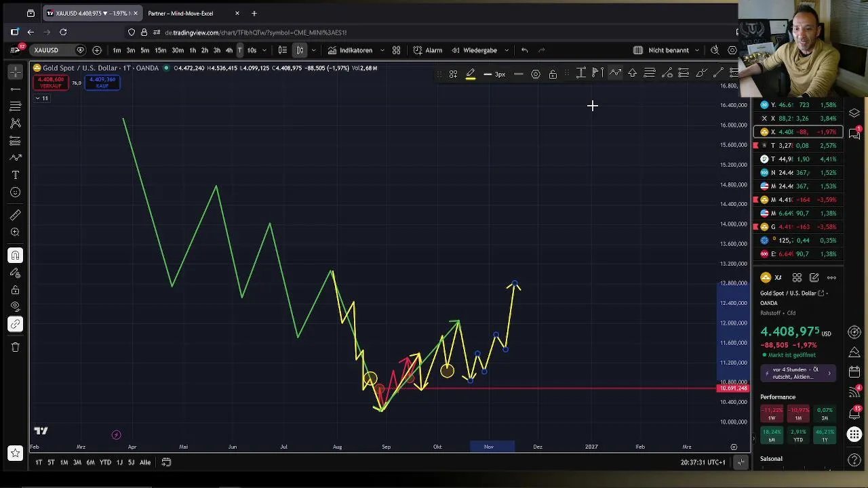Open the UTC+1 timezone clock menu
868x488 pixels.
(x=703, y=462)
